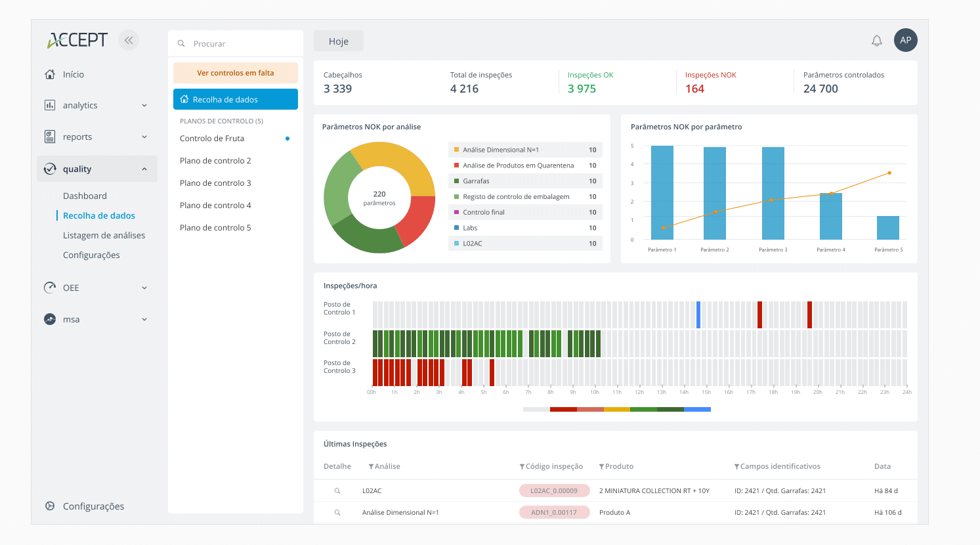Click filter icon beside Código inspeção column
This screenshot has width=980, height=545.
pyautogui.click(x=522, y=467)
